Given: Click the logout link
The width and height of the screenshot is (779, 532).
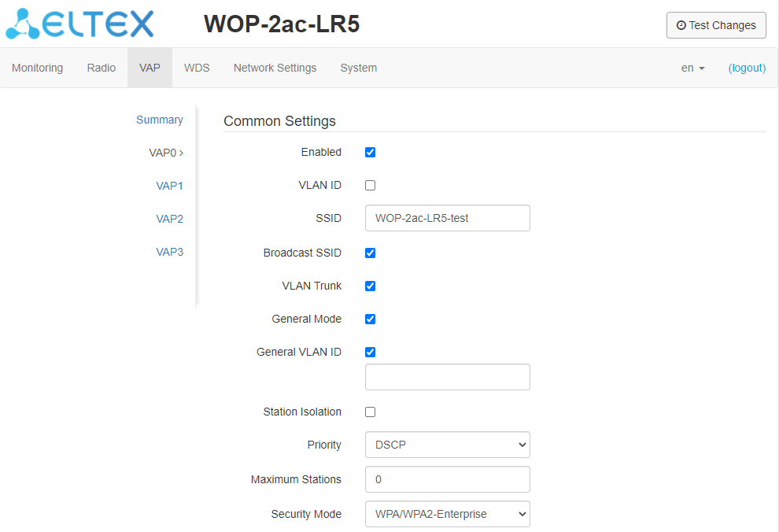Looking at the screenshot, I should (747, 68).
